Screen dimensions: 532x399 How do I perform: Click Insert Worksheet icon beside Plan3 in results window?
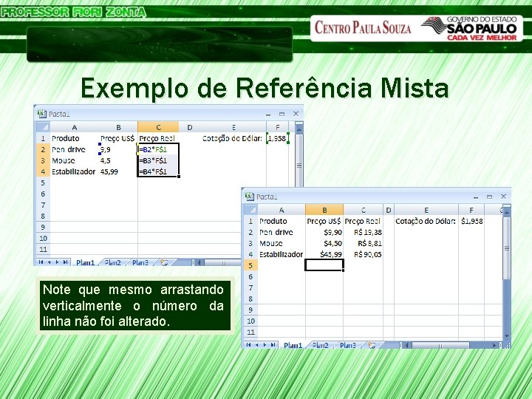click(x=372, y=345)
